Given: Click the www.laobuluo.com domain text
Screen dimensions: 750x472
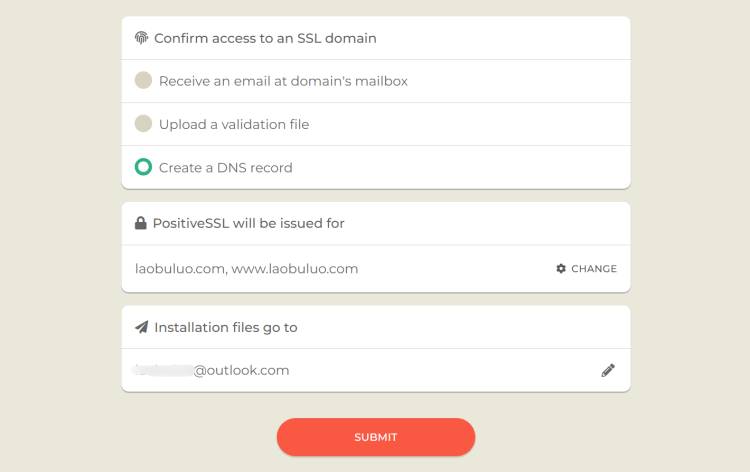Looking at the screenshot, I should pyautogui.click(x=295, y=269).
